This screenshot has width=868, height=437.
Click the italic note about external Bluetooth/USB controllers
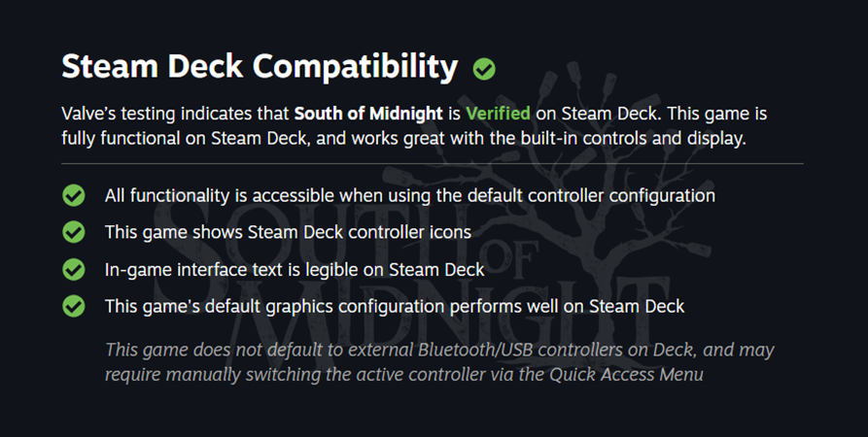click(439, 350)
